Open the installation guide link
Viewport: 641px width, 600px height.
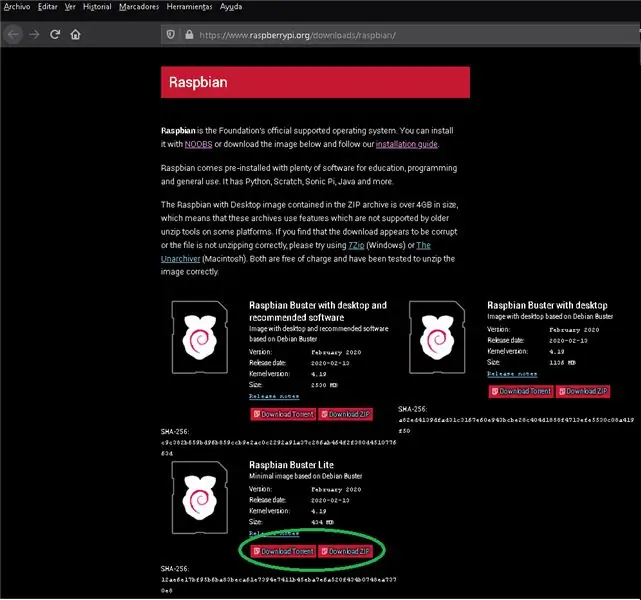pos(407,144)
